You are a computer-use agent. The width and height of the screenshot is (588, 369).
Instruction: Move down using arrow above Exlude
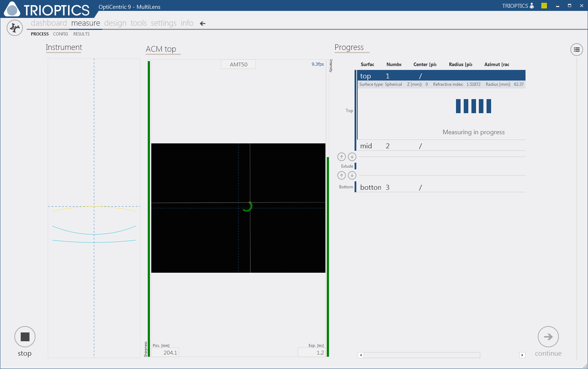[352, 157]
